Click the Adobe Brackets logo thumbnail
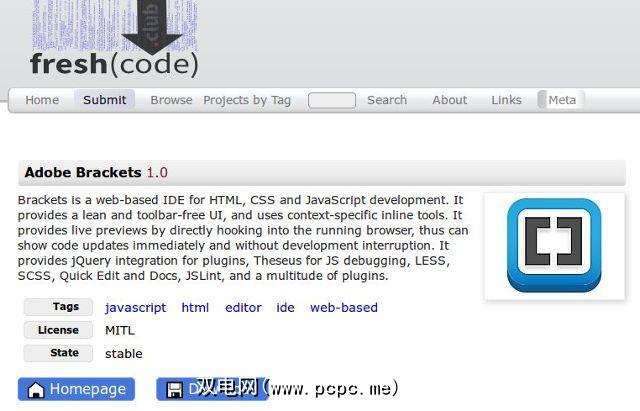The width and height of the screenshot is (640, 411). (554, 246)
